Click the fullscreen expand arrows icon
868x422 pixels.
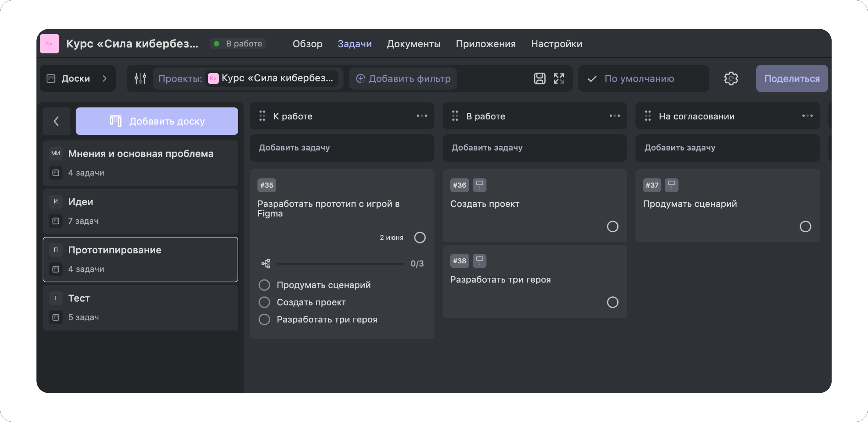pos(559,79)
